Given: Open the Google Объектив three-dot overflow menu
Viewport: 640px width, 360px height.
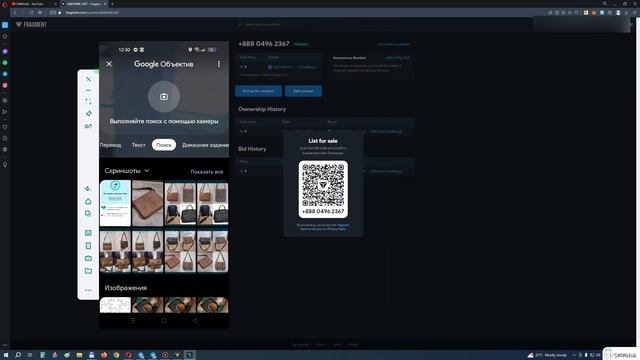Looking at the screenshot, I should [x=219, y=64].
